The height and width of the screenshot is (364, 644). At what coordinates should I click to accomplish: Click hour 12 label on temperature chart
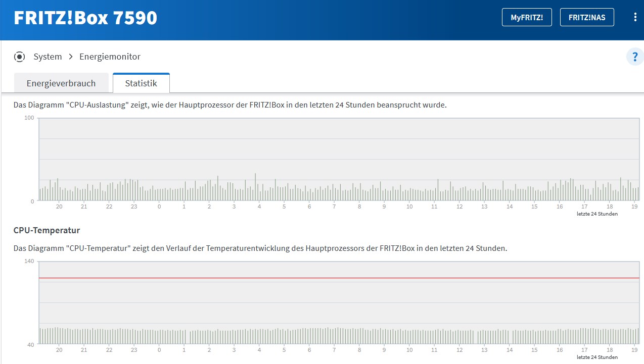pyautogui.click(x=459, y=350)
